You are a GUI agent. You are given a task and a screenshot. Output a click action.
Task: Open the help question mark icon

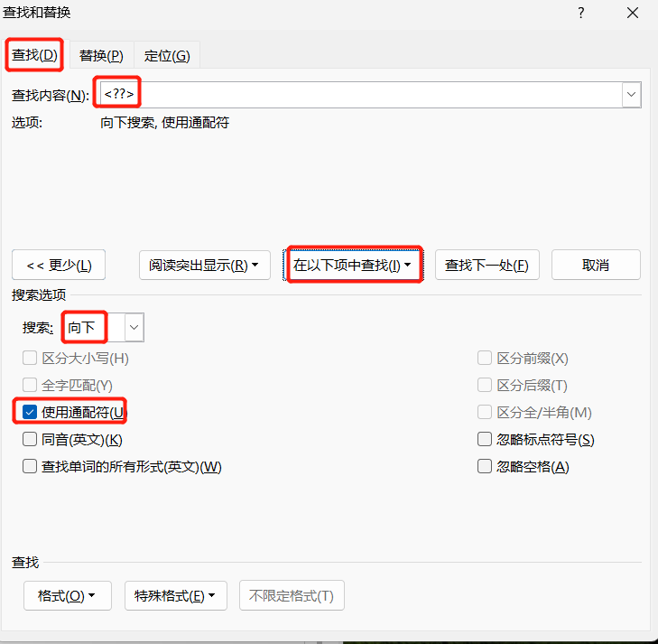pos(580,13)
